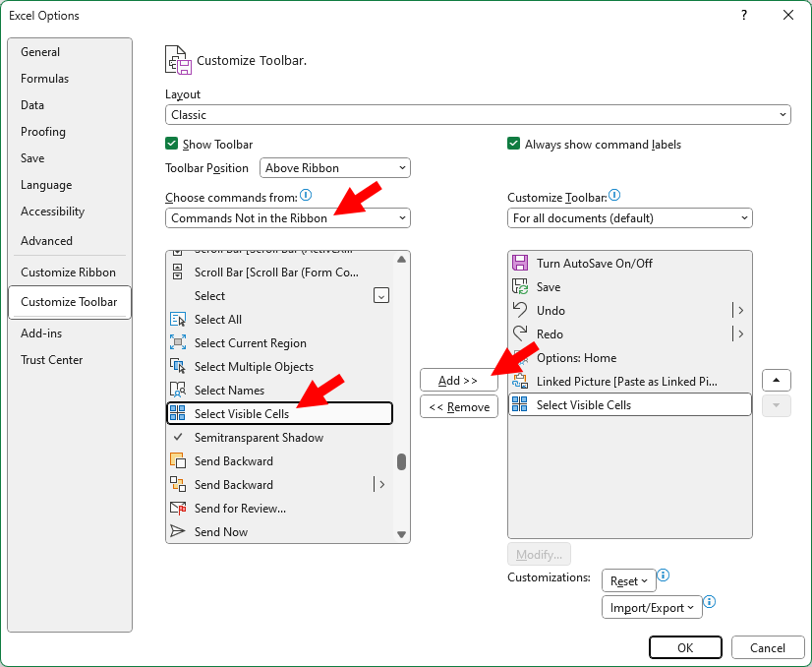Toggle the Show Toolbar checkbox
The width and height of the screenshot is (812, 667).
click(x=171, y=144)
